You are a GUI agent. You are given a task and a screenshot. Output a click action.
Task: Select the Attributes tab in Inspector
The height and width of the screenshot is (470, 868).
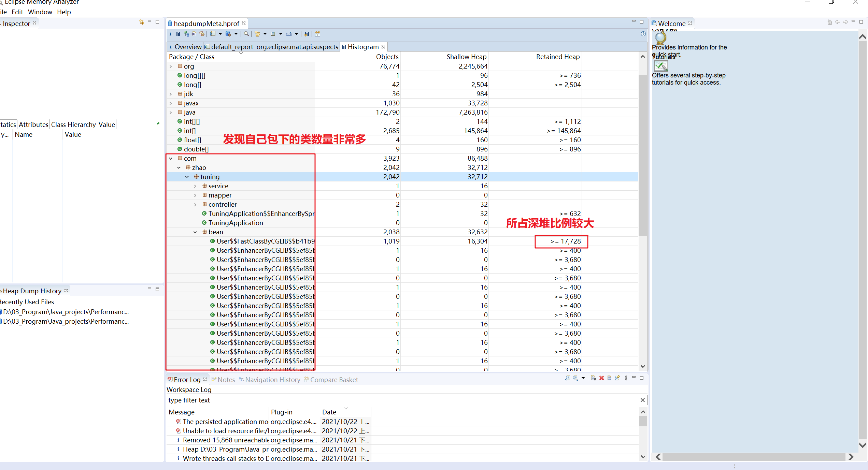[33, 124]
